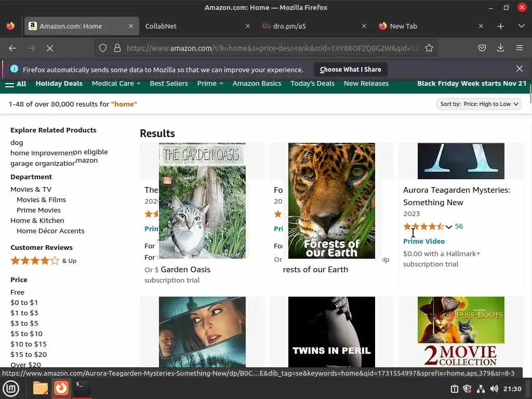
Task: Filter price by Free
Action: pyautogui.click(x=17, y=292)
